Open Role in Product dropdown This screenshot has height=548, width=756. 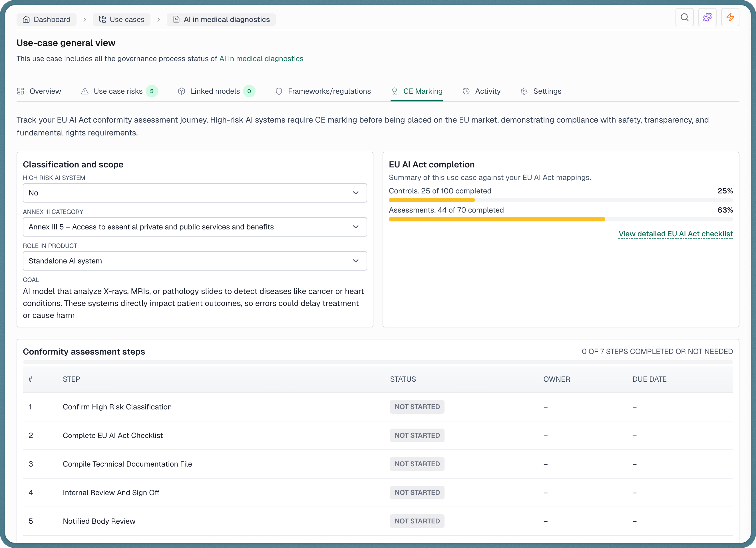click(195, 261)
